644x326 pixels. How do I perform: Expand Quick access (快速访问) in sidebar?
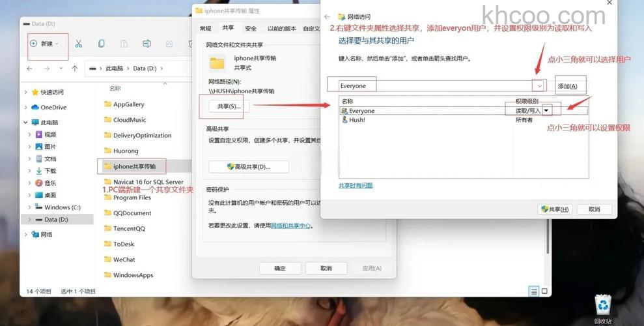pyautogui.click(x=26, y=92)
